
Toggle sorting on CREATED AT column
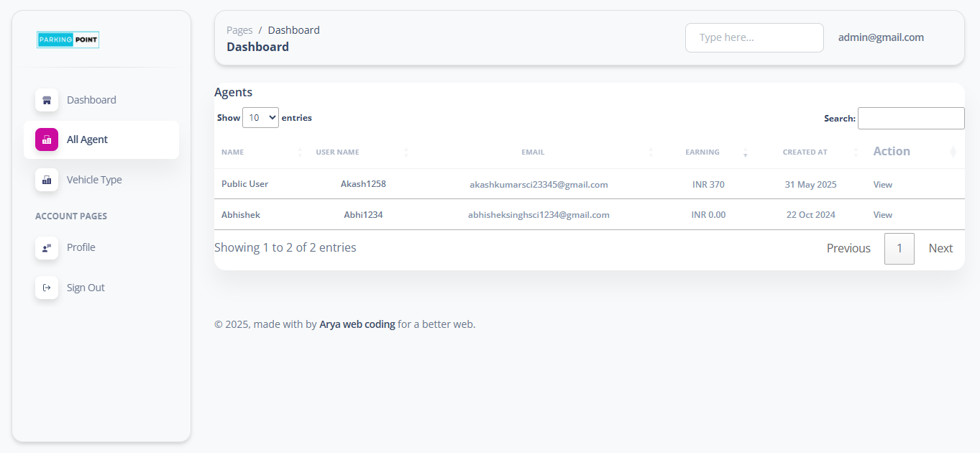pos(856,152)
